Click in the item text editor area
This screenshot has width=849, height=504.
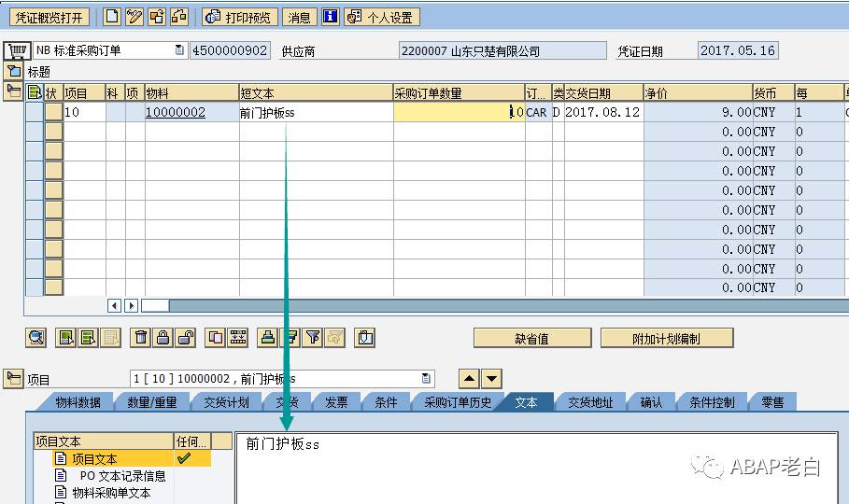tap(536, 469)
